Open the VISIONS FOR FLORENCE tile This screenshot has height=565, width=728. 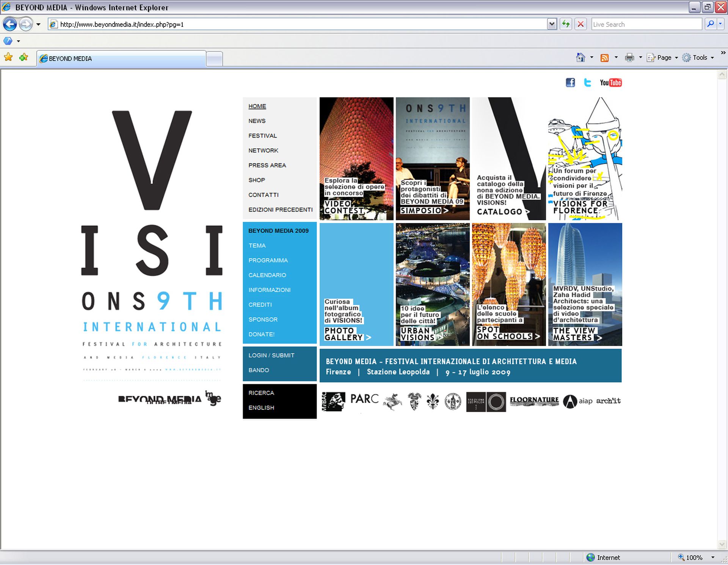[585, 159]
